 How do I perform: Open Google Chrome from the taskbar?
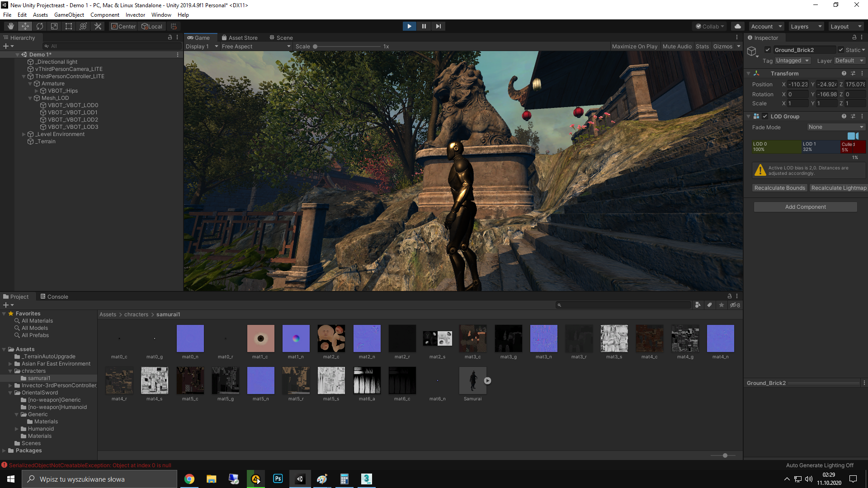tap(189, 479)
